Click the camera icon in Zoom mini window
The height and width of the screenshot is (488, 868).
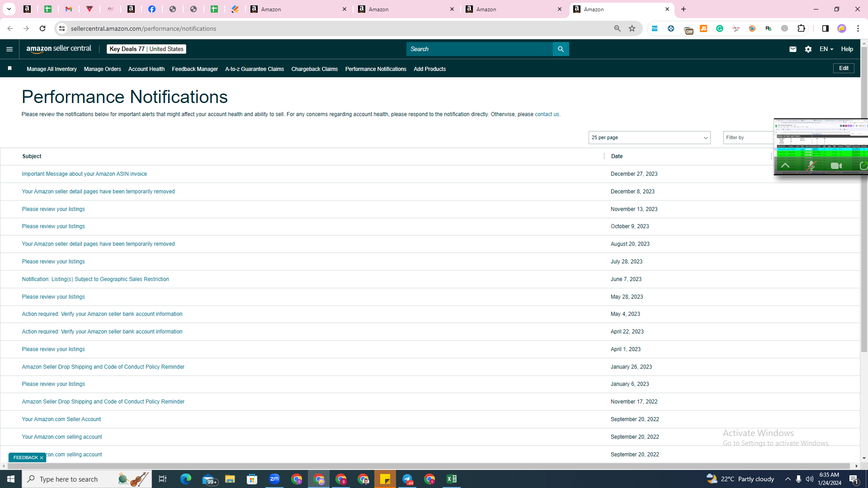tap(836, 166)
